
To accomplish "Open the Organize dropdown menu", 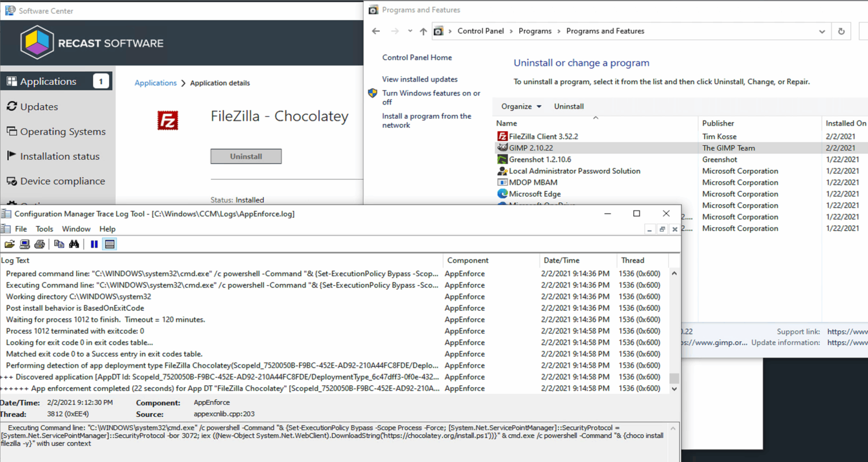I will pos(520,106).
